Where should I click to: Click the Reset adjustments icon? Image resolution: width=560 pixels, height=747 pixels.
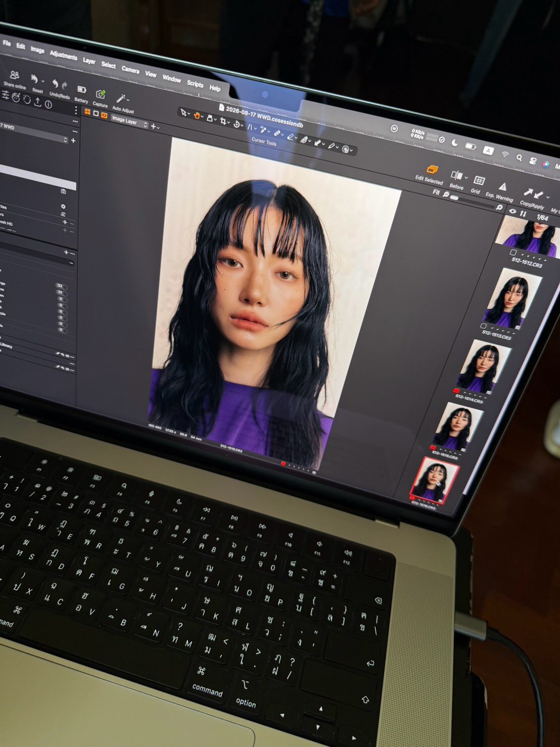(34, 78)
